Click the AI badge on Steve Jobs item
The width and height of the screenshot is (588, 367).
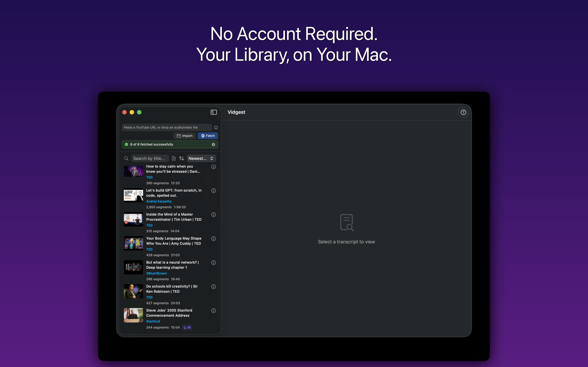[x=187, y=327]
